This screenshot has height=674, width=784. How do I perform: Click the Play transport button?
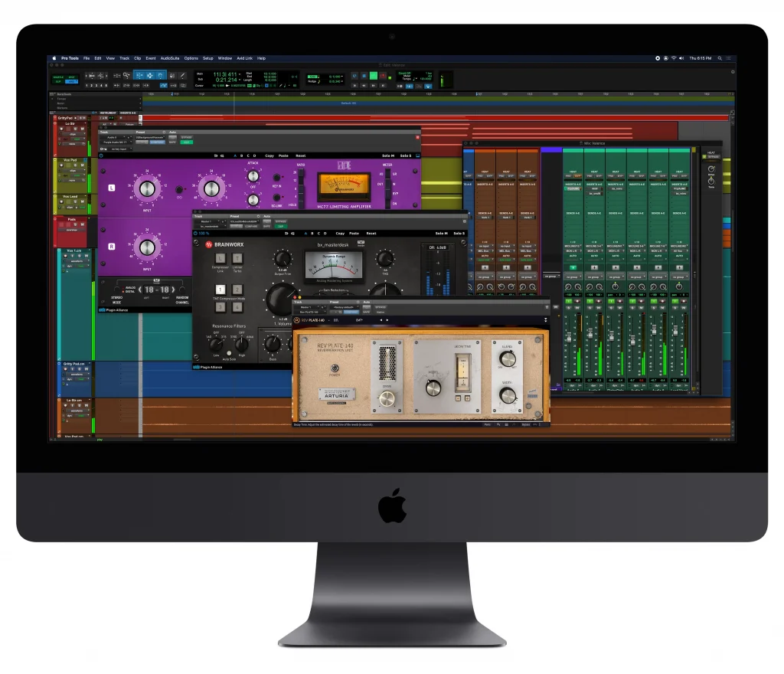374,76
